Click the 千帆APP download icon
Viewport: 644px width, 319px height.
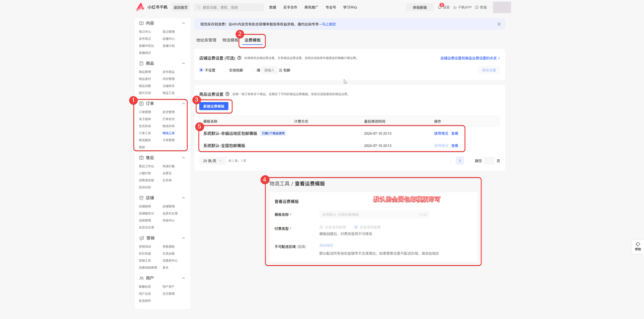pyautogui.click(x=455, y=8)
